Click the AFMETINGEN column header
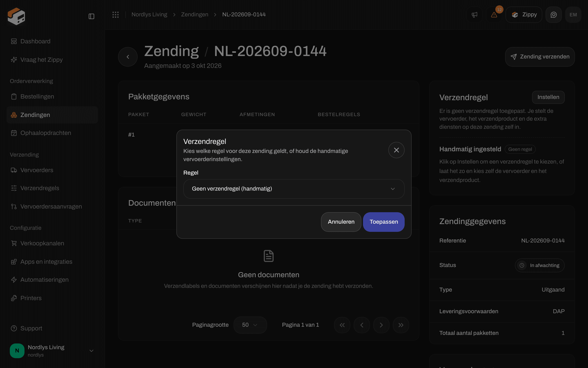588x368 pixels. tap(257, 114)
